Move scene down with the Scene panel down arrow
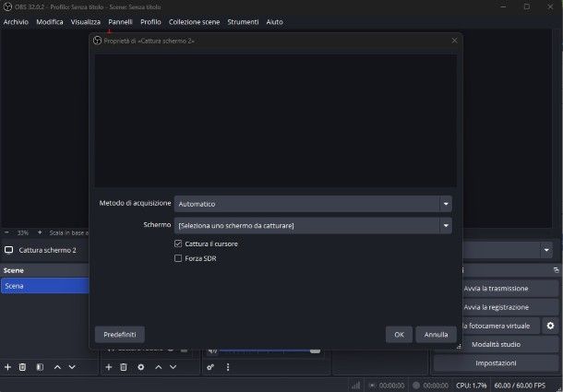563x392 pixels. pyautogui.click(x=72, y=367)
